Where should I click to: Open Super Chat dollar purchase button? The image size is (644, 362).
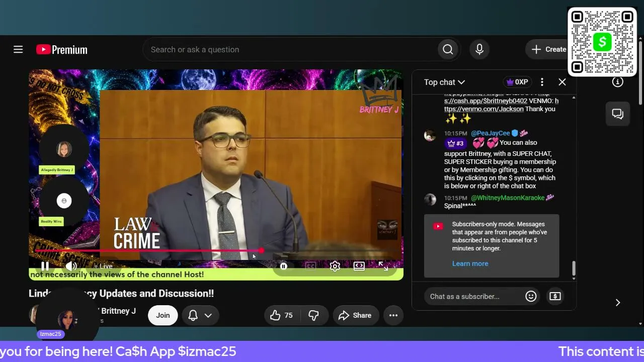[555, 296]
